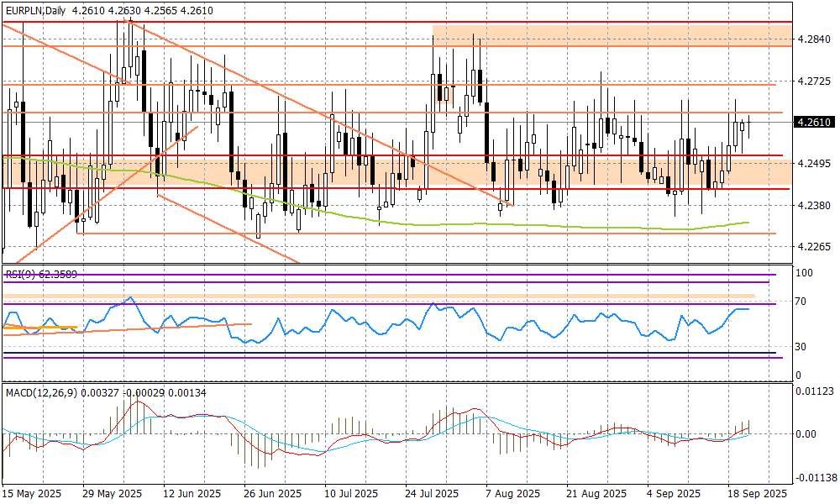Viewport: 840px width, 504px height.
Task: Click the MACD 0.00 scale label
Action: coord(806,433)
